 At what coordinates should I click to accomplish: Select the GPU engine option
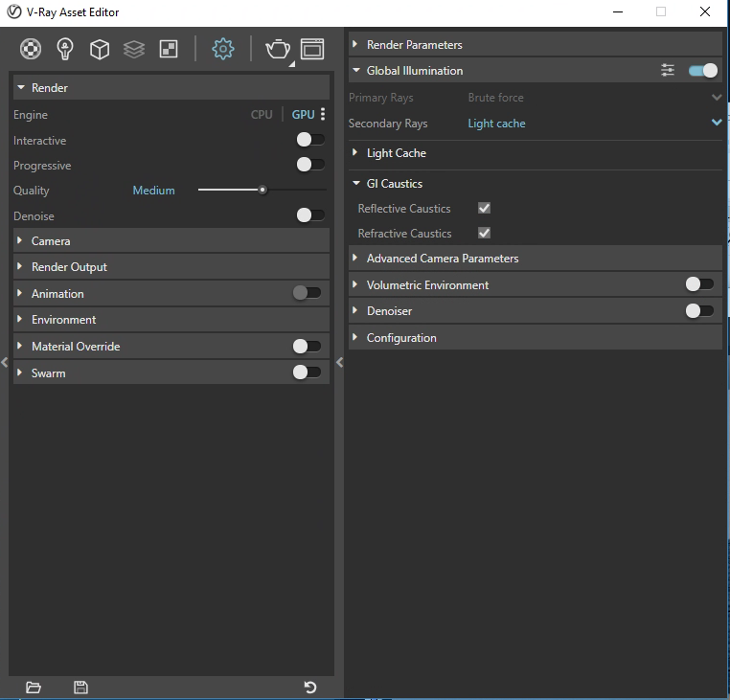[x=303, y=115]
